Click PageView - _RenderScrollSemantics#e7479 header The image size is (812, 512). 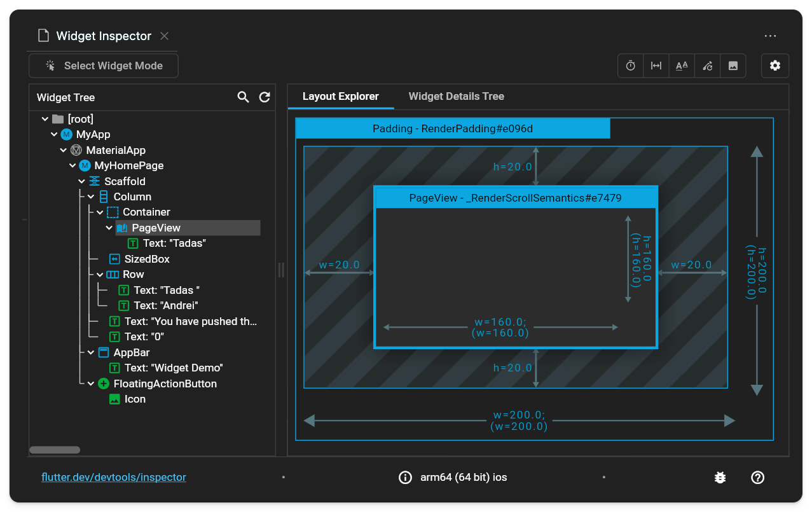click(x=516, y=198)
